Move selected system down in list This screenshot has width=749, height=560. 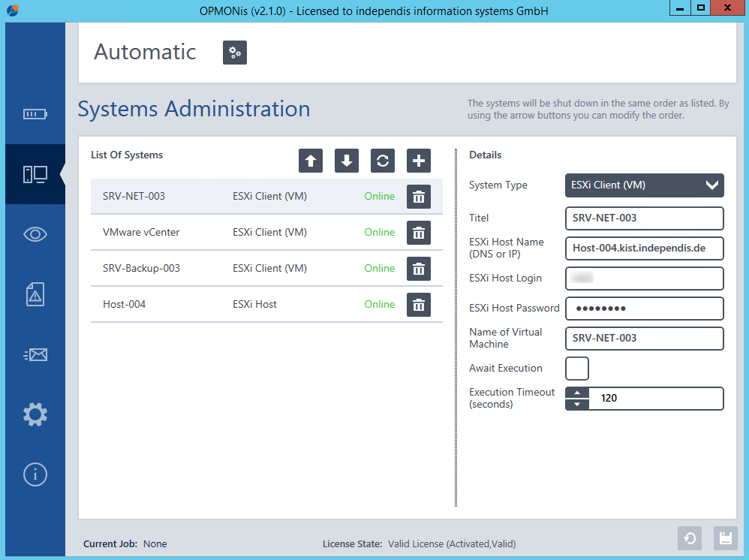pos(347,161)
